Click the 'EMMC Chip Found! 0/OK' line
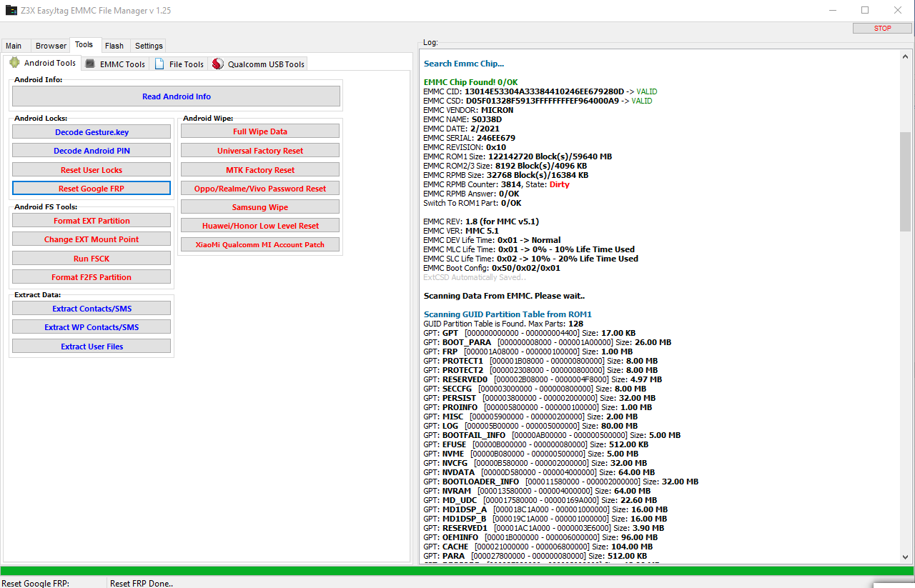The height and width of the screenshot is (588, 915). 471,83
